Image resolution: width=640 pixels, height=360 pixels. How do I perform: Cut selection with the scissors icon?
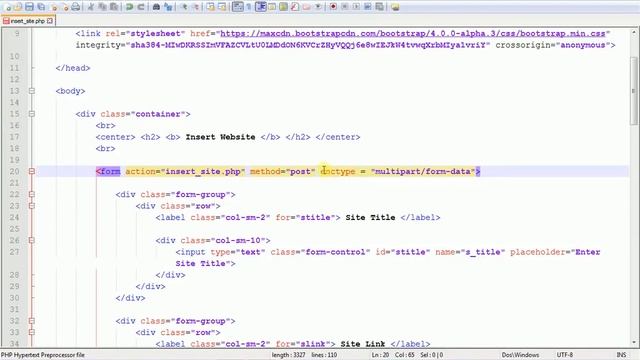(91, 7)
